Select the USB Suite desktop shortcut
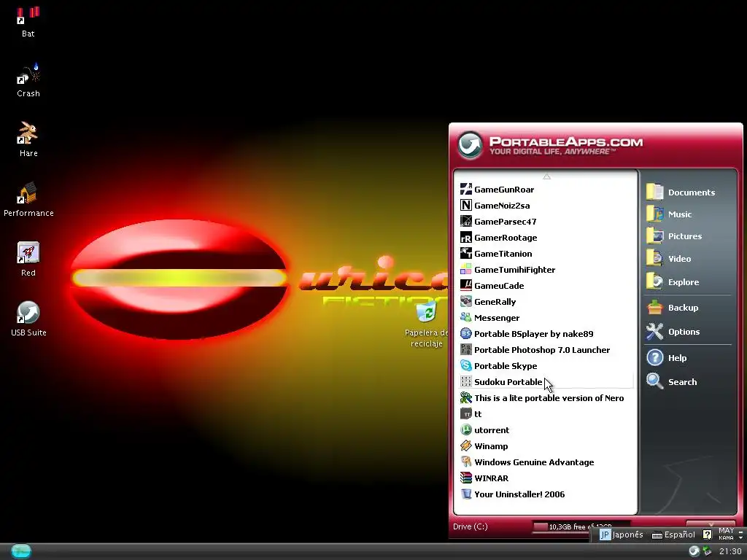Screen dimensions: 747x560 [28, 319]
